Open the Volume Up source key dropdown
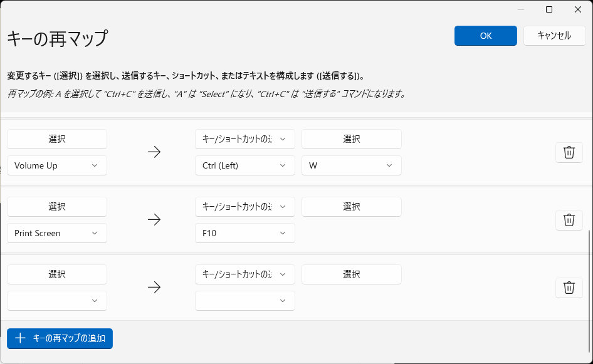The width and height of the screenshot is (593, 364). pos(56,165)
